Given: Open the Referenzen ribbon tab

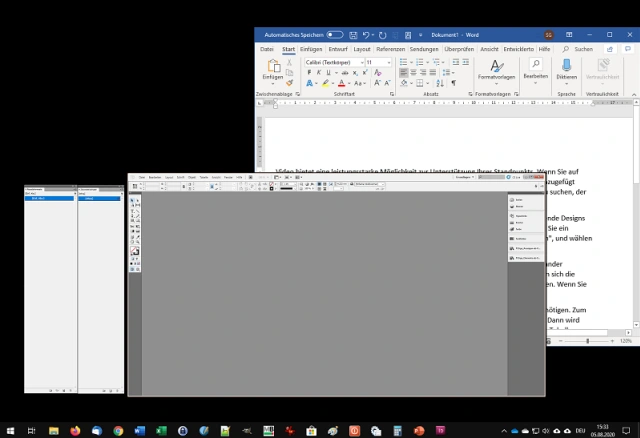Looking at the screenshot, I should point(390,48).
